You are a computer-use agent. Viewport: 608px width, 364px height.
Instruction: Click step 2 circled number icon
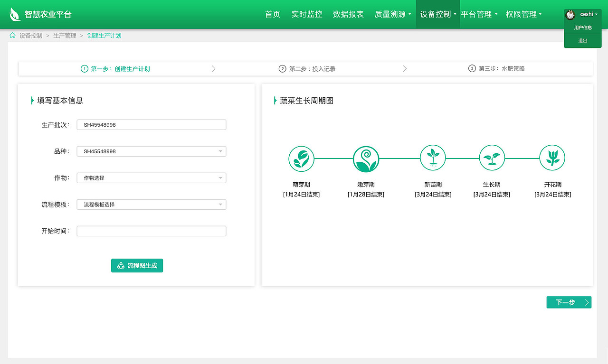tap(283, 69)
